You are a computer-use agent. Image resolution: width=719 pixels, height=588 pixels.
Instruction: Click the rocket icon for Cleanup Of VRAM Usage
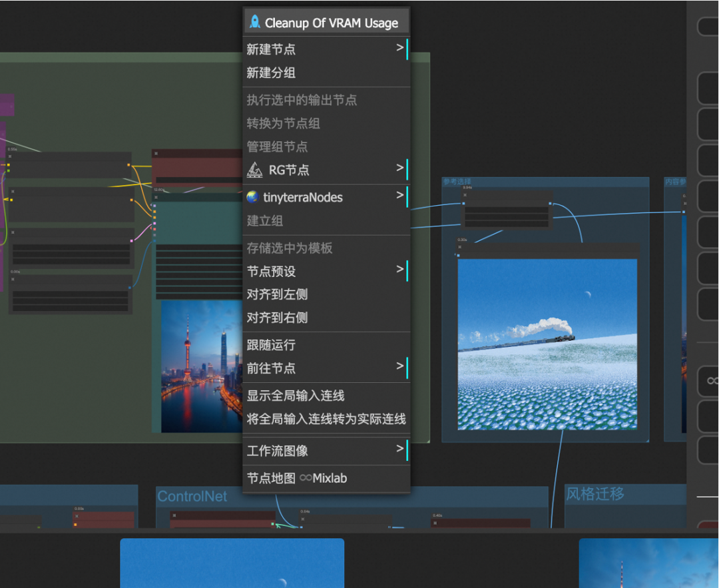255,20
